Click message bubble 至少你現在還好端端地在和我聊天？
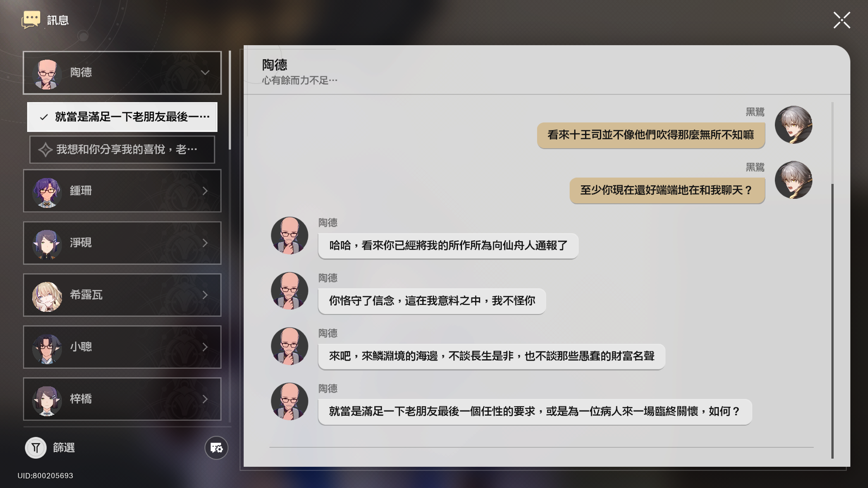 (x=667, y=191)
